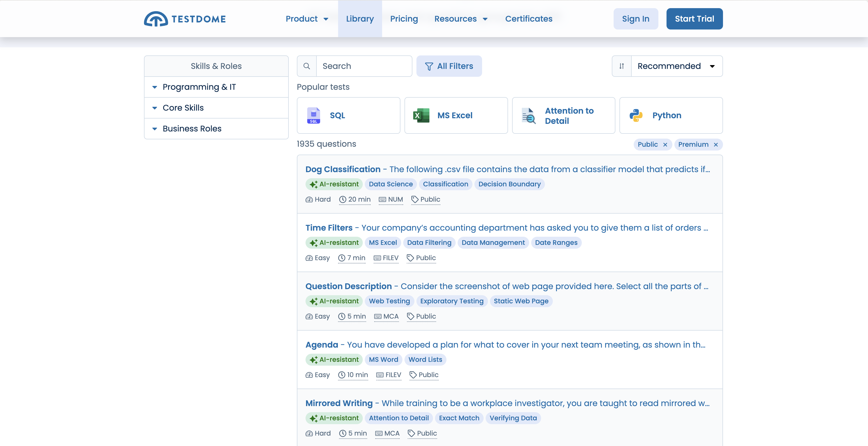Click the search magnifier icon

pos(307,66)
